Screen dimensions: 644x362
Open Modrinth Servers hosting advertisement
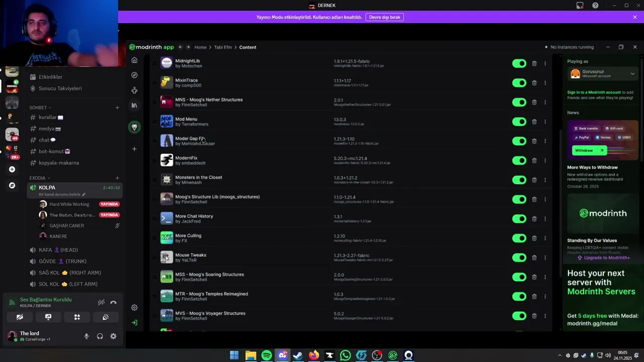[602, 298]
